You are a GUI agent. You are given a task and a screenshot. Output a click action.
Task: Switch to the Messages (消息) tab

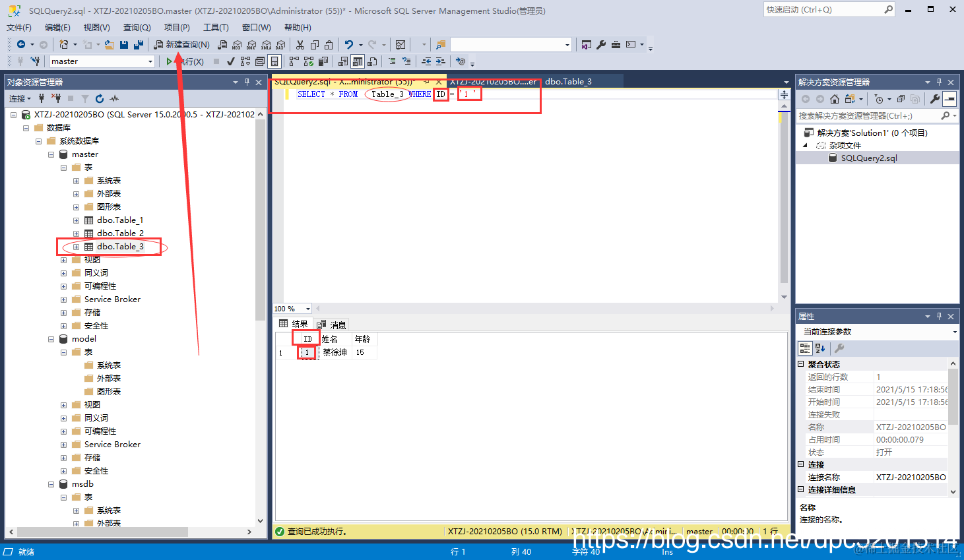coord(331,325)
